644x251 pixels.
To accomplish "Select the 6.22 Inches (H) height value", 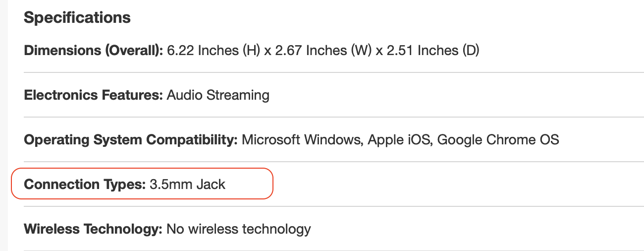I will pyautogui.click(x=214, y=51).
